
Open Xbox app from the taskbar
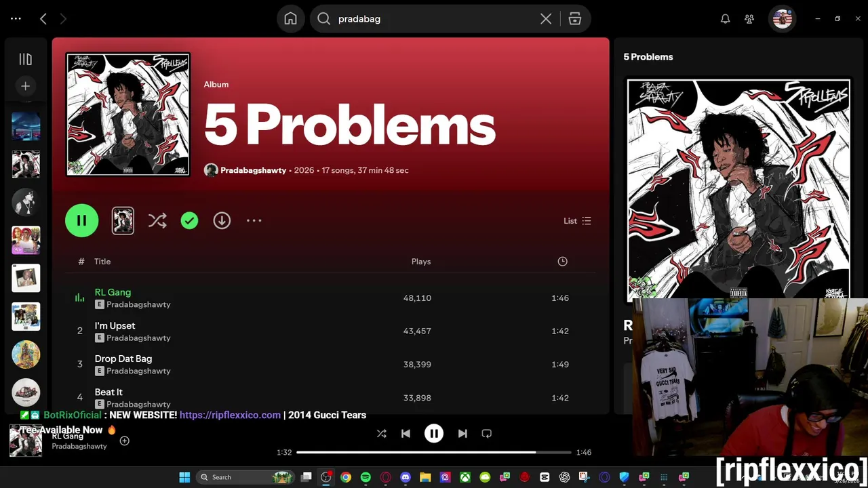465,477
